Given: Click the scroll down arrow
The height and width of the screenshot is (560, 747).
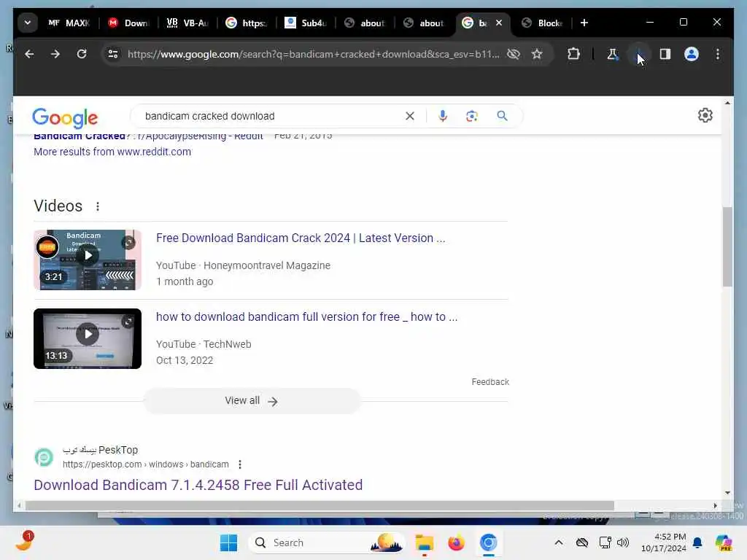Looking at the screenshot, I should 727,493.
